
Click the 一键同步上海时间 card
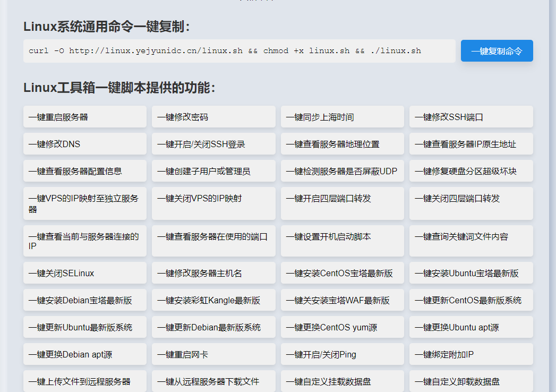point(342,117)
